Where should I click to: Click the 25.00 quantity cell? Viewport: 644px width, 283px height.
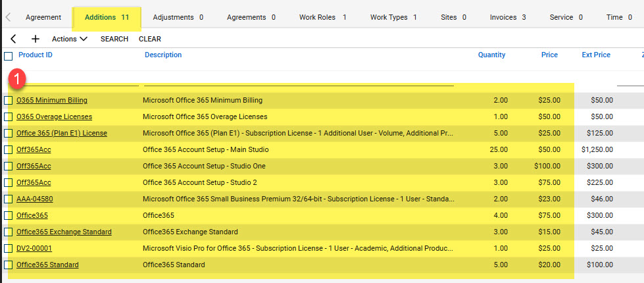tap(499, 149)
